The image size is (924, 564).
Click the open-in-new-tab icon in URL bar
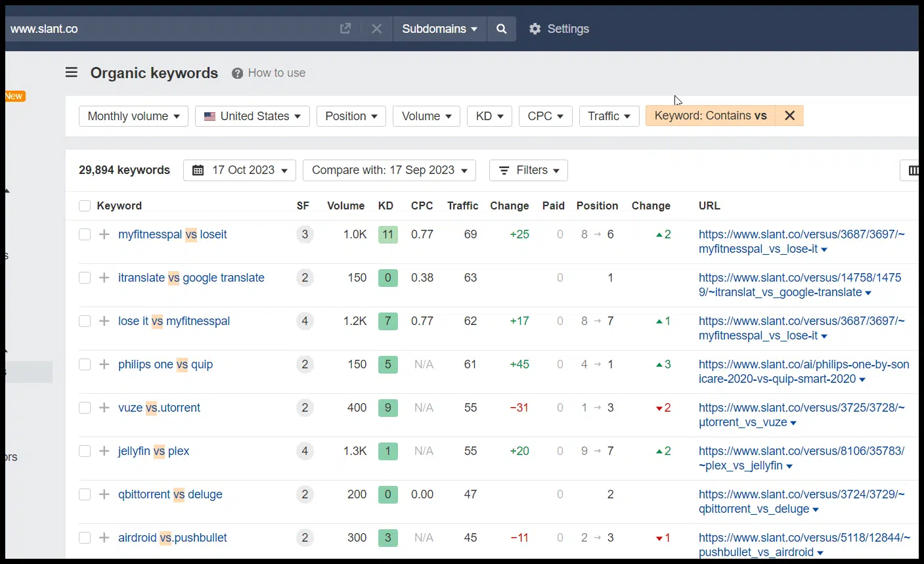(x=345, y=29)
